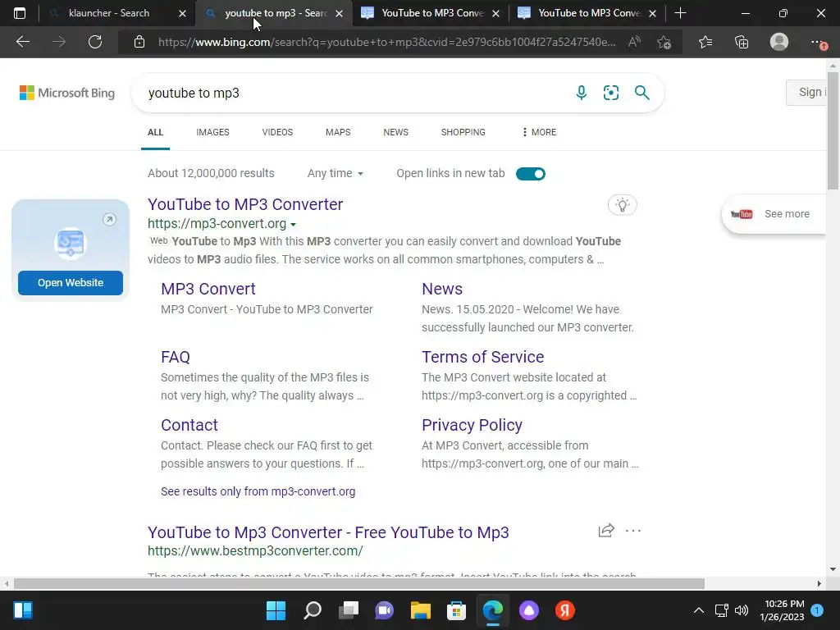
Task: Expand the MORE search categories menu
Action: (x=539, y=132)
